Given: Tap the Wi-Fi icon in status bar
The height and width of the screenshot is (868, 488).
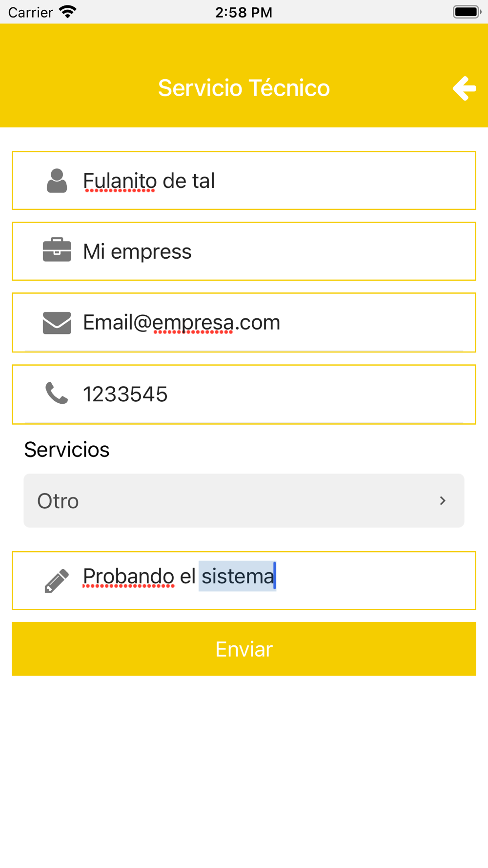Looking at the screenshot, I should [68, 12].
